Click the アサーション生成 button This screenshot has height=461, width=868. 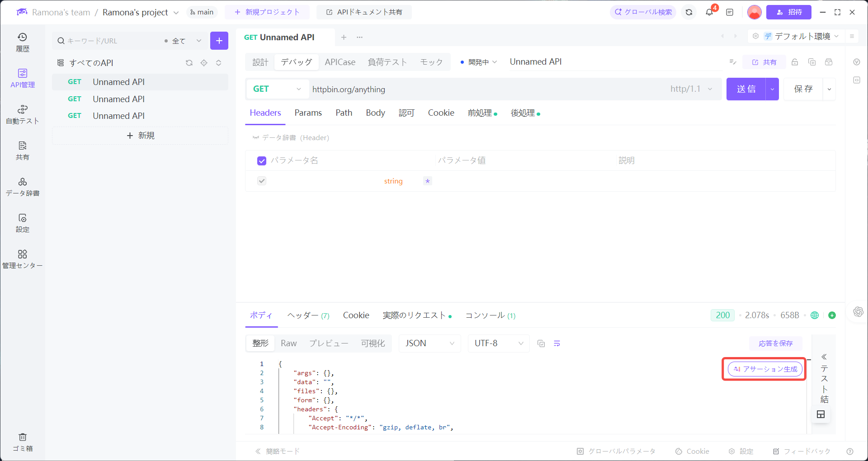(764, 369)
